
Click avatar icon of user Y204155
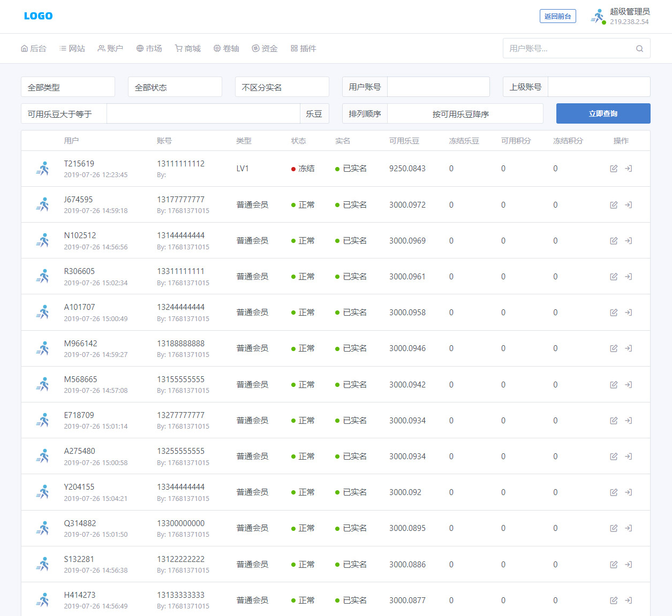(43, 492)
